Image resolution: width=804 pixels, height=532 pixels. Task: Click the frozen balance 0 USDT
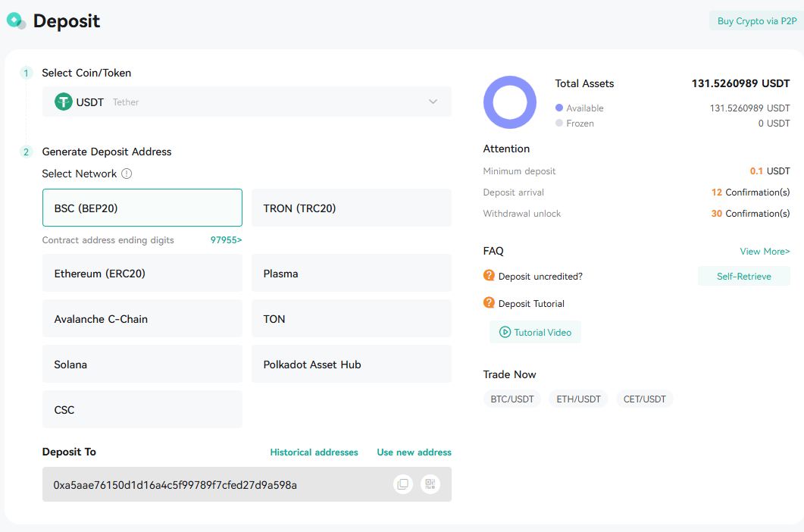coord(774,123)
